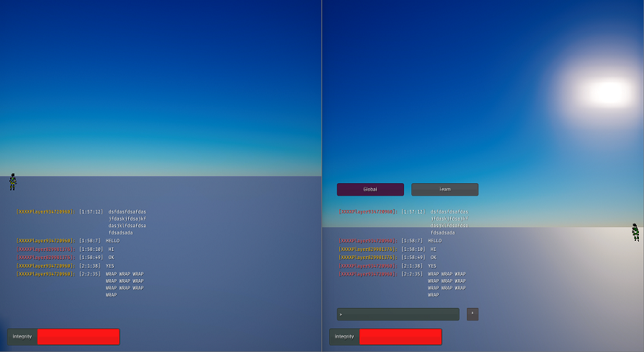Click timestamp [2:2:35] in the left view
The width and height of the screenshot is (644, 352).
[90, 274]
